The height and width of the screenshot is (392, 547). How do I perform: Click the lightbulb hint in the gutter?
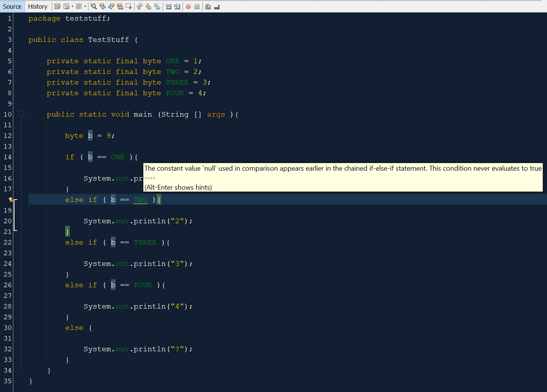point(11,200)
